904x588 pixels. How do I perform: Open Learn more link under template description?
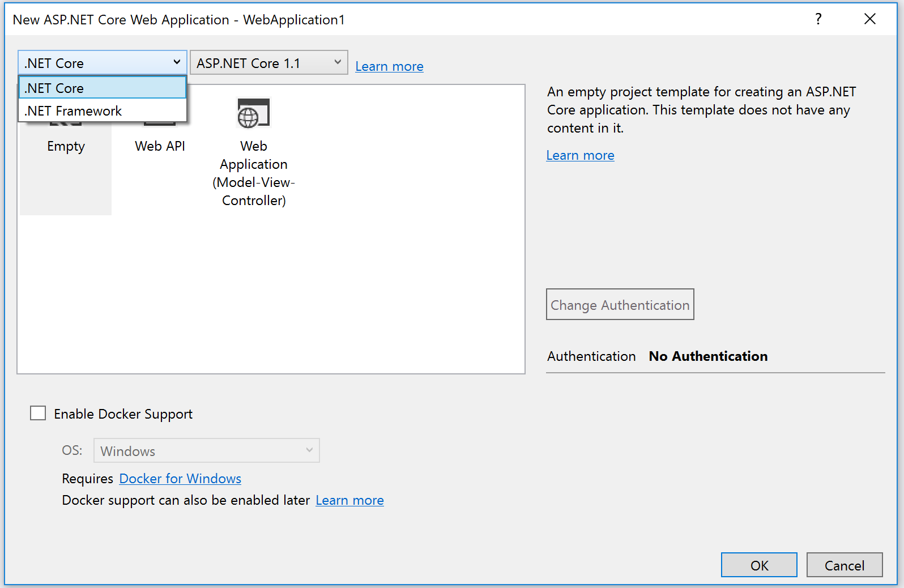pos(581,155)
